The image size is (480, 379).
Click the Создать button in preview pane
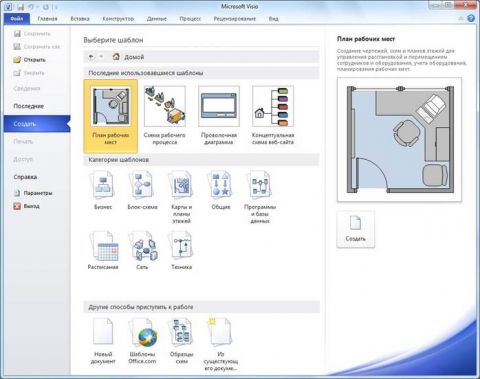[355, 229]
